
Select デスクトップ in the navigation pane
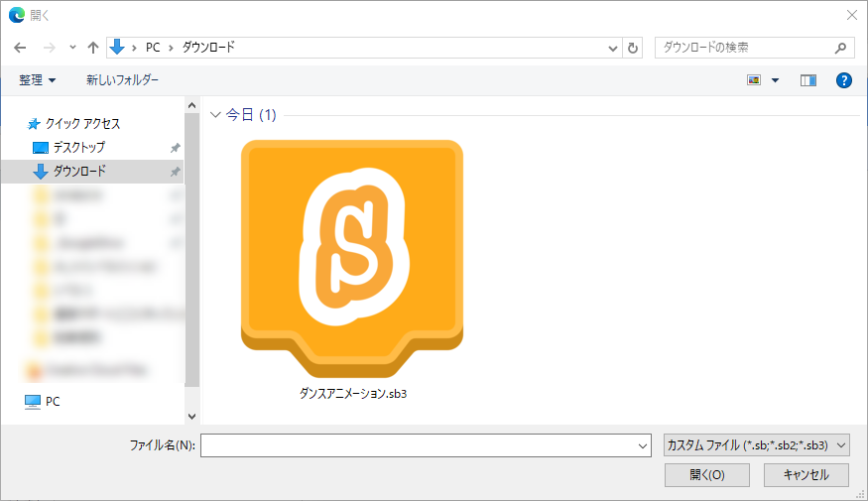79,147
